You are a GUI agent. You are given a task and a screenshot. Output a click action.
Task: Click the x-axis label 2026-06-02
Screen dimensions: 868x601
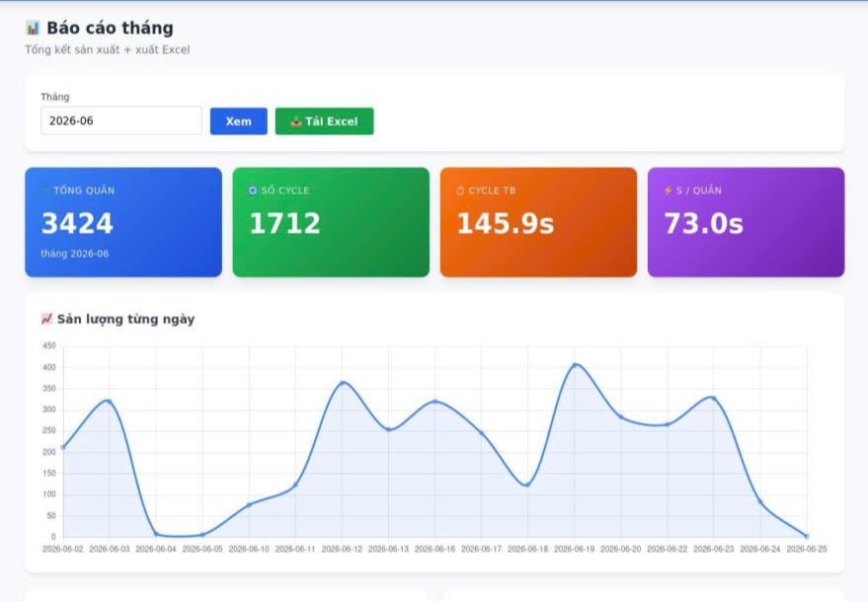pos(62,549)
